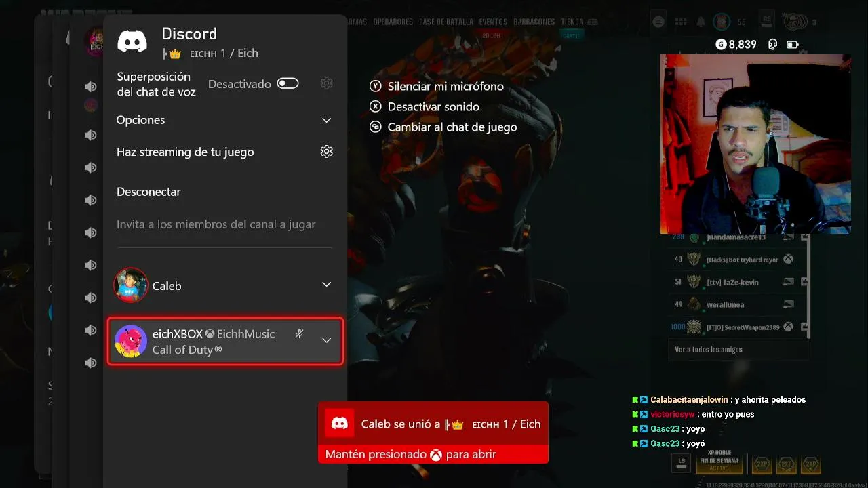Viewport: 868px width, 488px height.
Task: Click Calabacitaenjalowin chat username
Action: (x=689, y=400)
